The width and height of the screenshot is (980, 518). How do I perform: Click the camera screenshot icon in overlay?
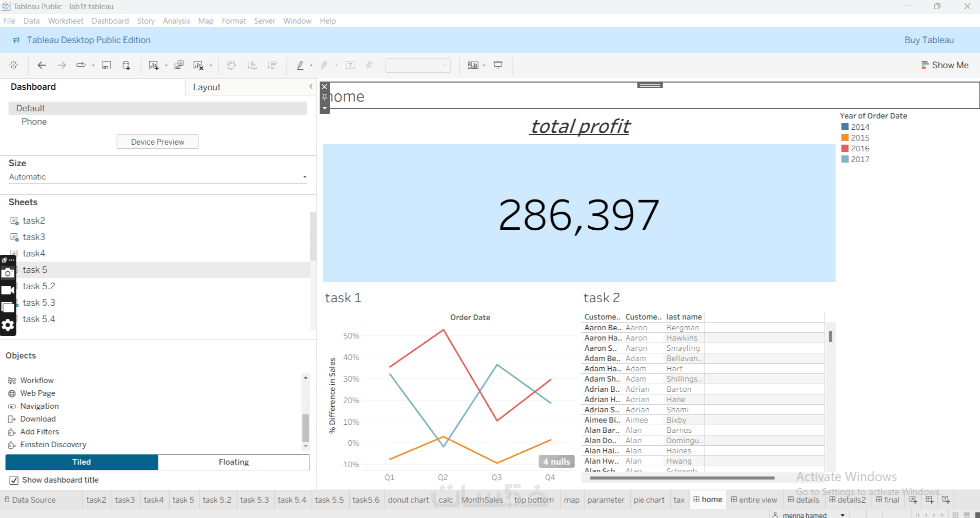point(8,273)
